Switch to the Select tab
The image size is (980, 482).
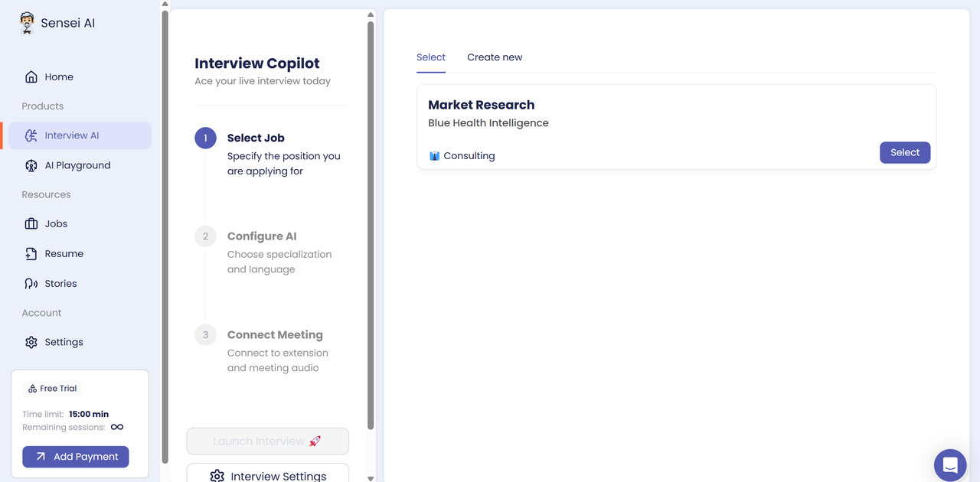pyautogui.click(x=431, y=57)
